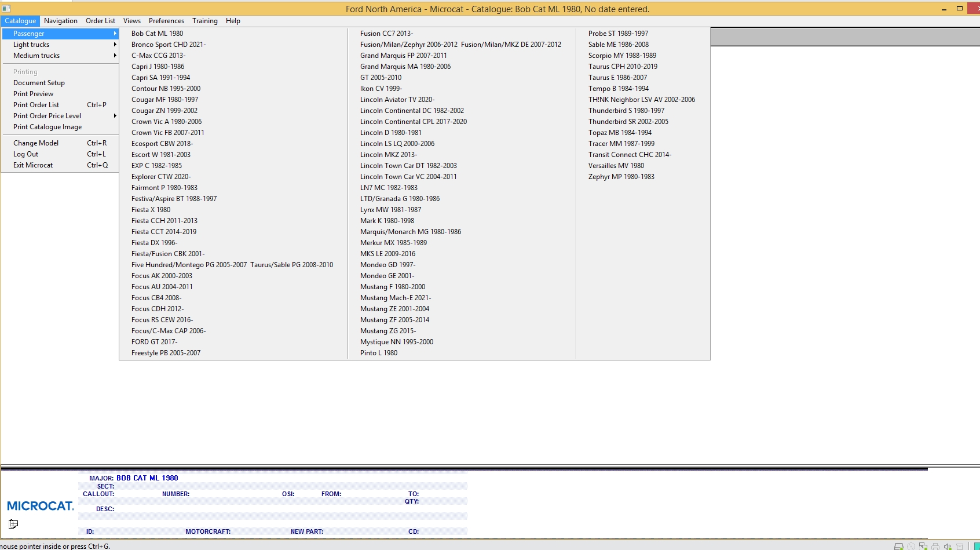Viewport: 980px width, 550px height.
Task: Choose Probe ST 1989-1997
Action: click(x=618, y=34)
